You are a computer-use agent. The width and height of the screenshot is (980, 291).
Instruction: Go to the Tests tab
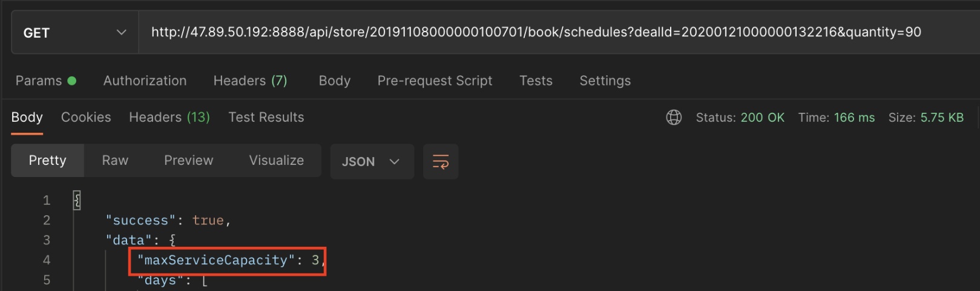click(x=536, y=81)
